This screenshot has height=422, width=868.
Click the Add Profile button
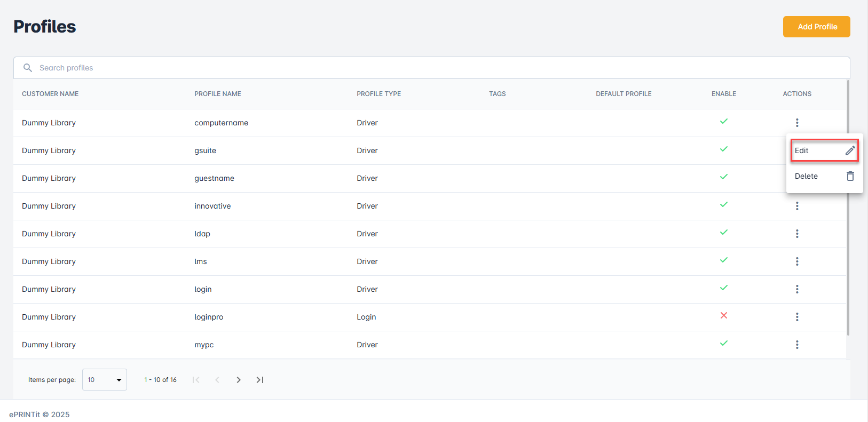pyautogui.click(x=816, y=27)
